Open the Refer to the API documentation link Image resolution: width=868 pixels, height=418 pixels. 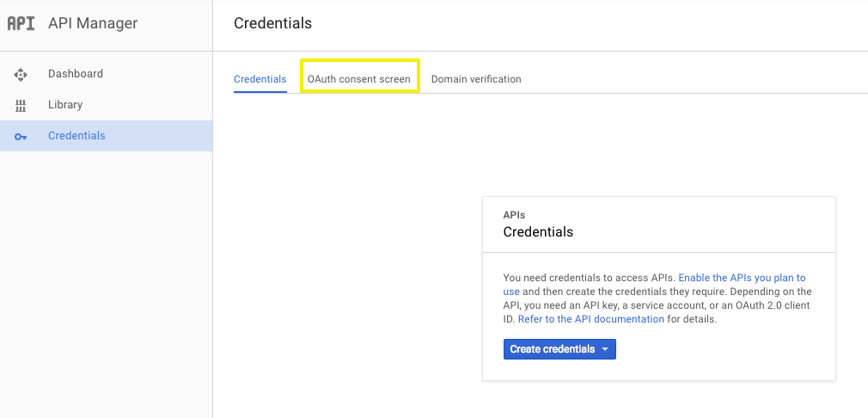point(591,319)
